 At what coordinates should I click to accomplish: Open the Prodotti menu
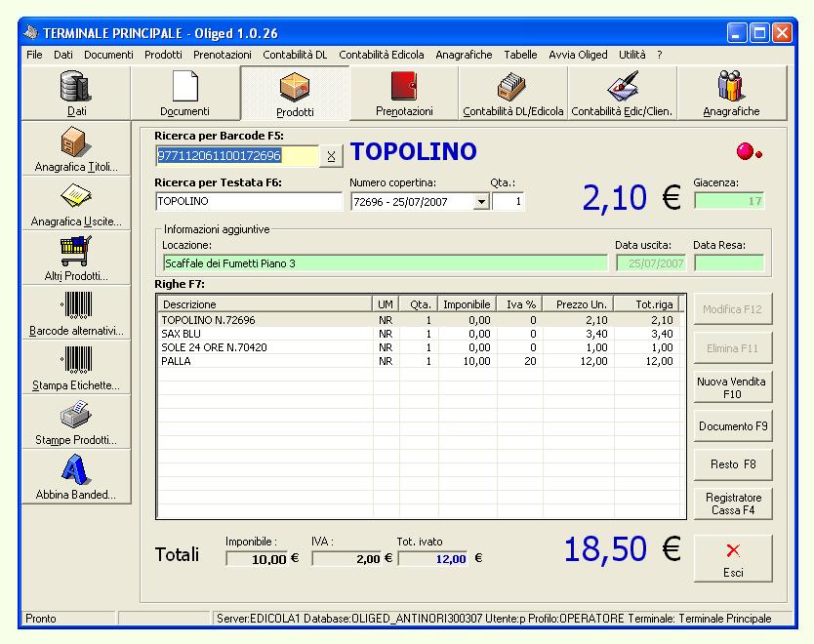163,55
